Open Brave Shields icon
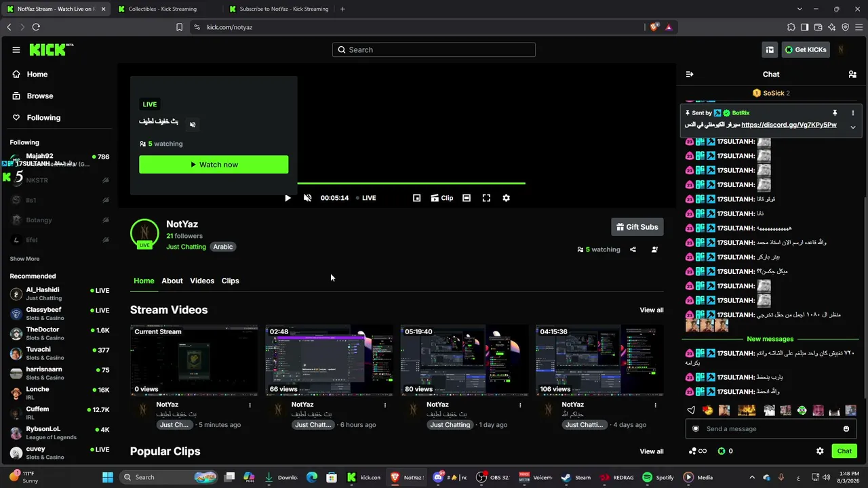868x488 pixels. 654,27
